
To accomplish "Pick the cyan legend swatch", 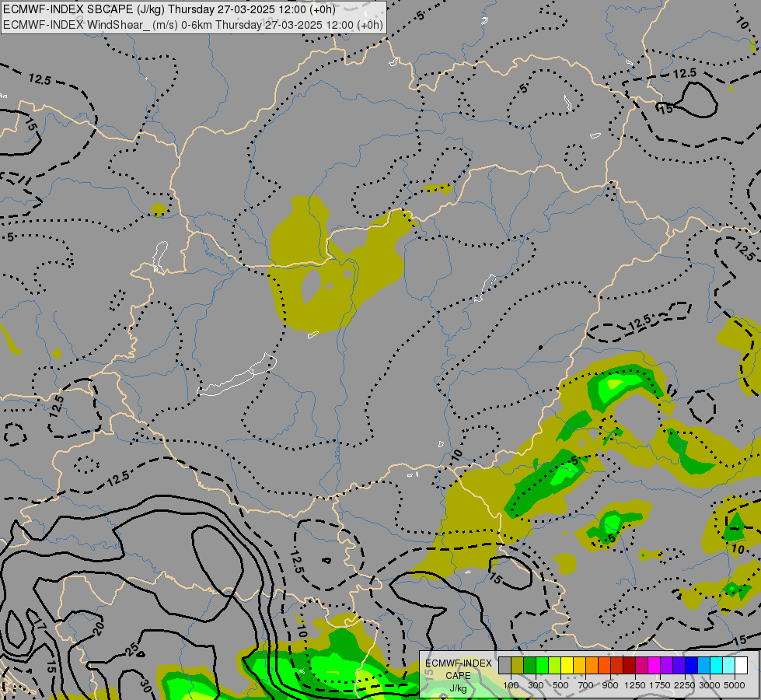I will 717,665.
